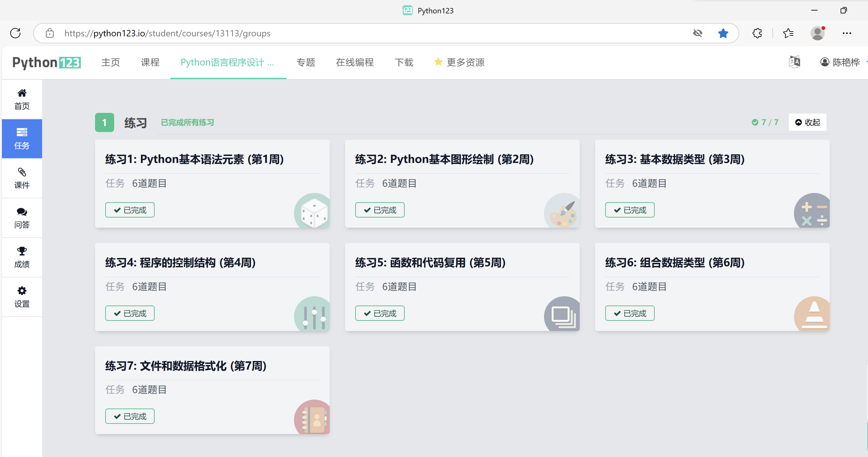This screenshot has width=868, height=457.
Task: Click the page refresh icon
Action: [16, 33]
